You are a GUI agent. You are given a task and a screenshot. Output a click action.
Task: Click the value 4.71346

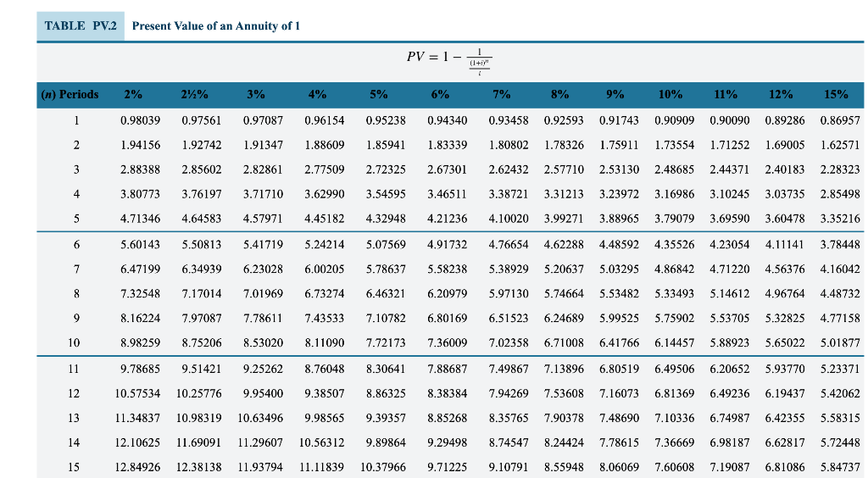(140, 219)
